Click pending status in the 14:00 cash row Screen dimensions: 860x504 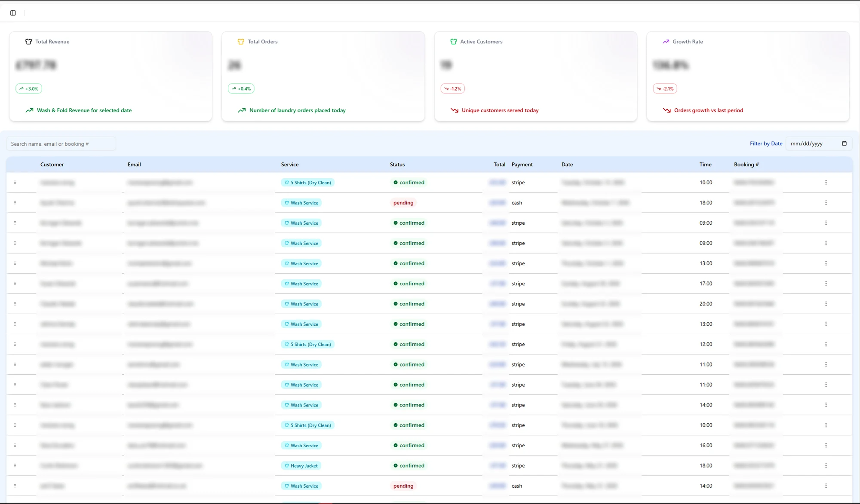[x=403, y=486]
